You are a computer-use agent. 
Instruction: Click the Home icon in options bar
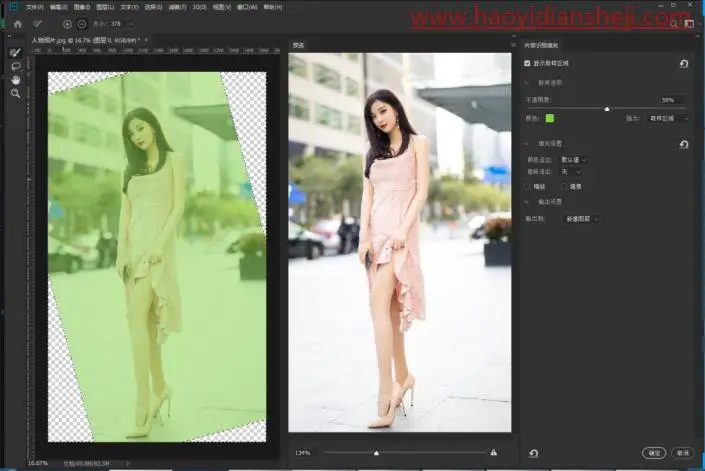click(18, 24)
